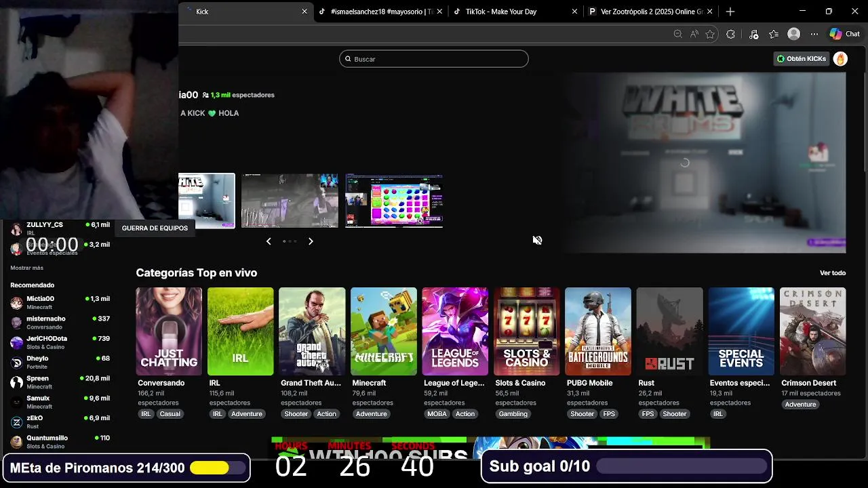Add this page to favorites
This screenshot has width=868, height=488.
coord(710,34)
